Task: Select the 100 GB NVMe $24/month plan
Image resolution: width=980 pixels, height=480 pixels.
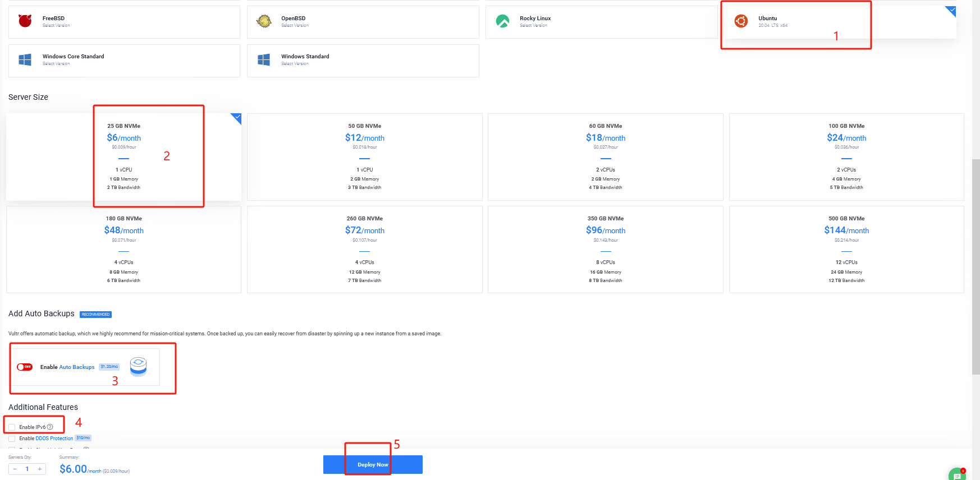Action: coord(846,157)
